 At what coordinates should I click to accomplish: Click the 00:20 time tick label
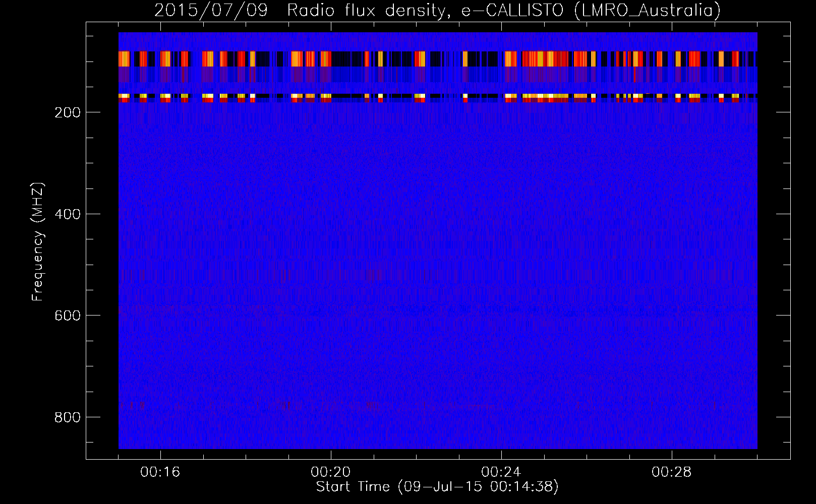tap(331, 472)
